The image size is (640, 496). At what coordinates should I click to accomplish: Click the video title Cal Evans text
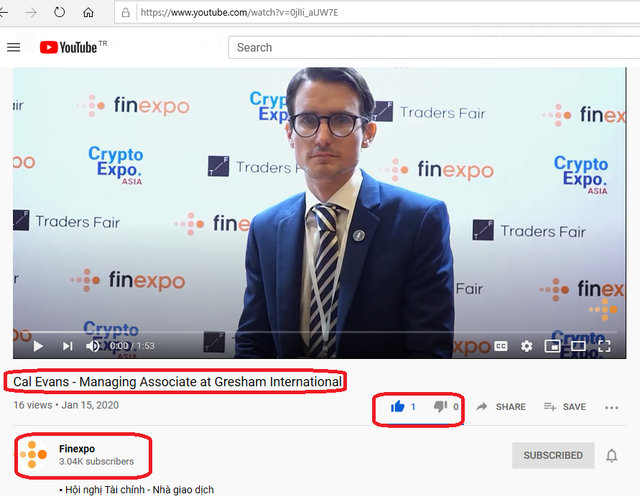[x=177, y=382]
